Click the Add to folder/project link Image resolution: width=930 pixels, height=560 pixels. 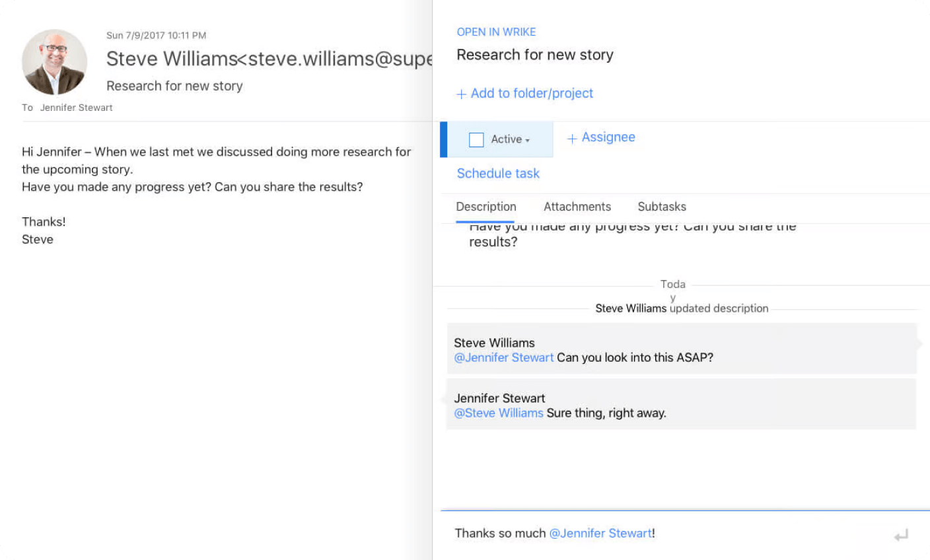[532, 94]
